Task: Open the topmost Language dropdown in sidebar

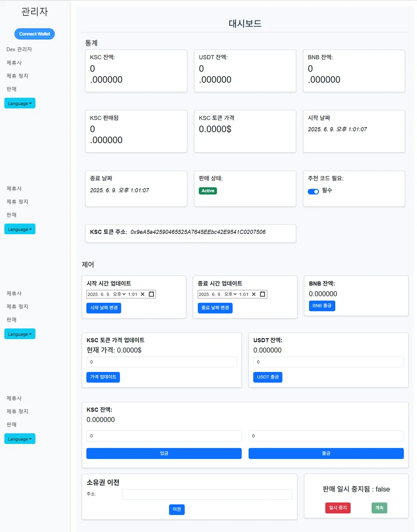Action: click(x=20, y=103)
